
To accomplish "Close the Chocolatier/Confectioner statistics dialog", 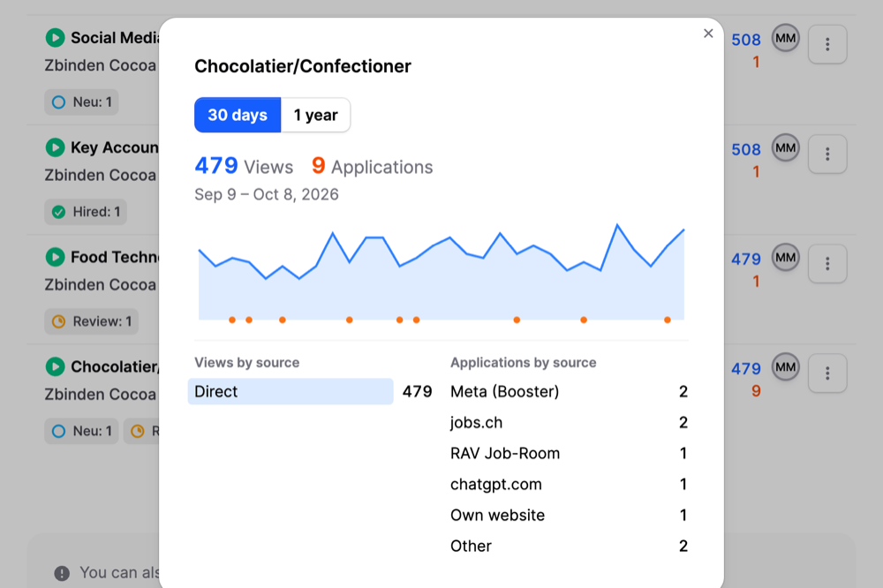I will [x=708, y=34].
